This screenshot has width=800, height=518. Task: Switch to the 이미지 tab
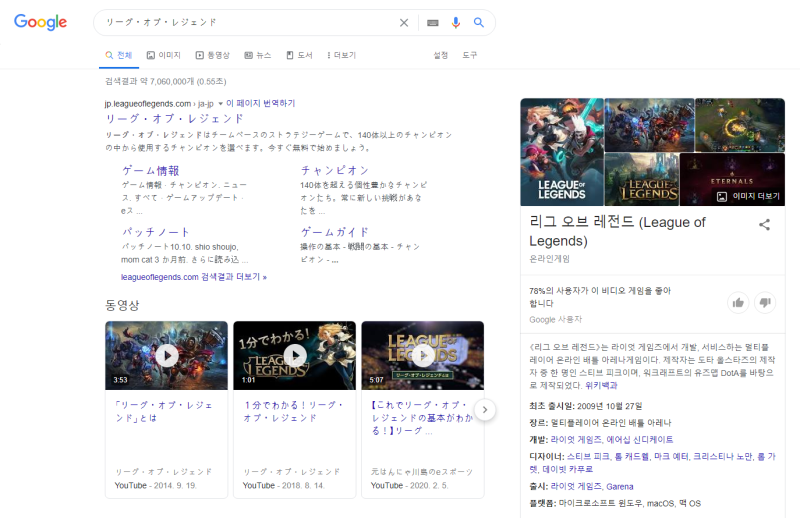[x=164, y=55]
